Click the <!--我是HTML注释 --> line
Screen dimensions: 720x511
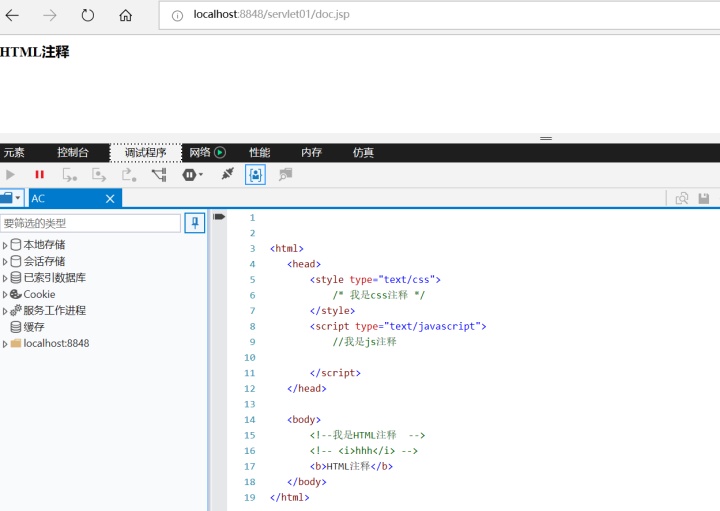[367, 435]
